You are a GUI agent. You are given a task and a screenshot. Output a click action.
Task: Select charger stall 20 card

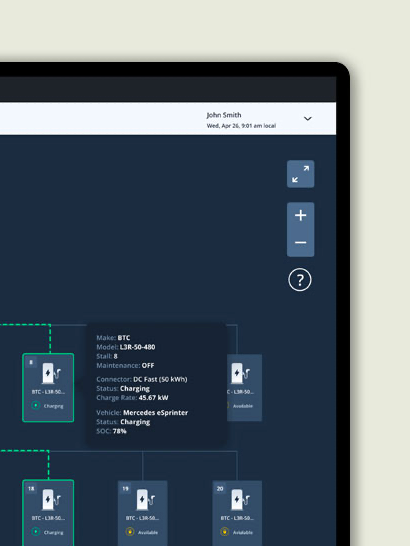point(237,513)
